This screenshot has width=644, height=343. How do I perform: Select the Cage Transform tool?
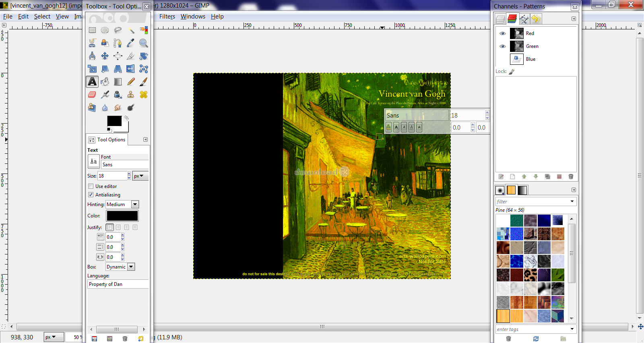point(144,69)
